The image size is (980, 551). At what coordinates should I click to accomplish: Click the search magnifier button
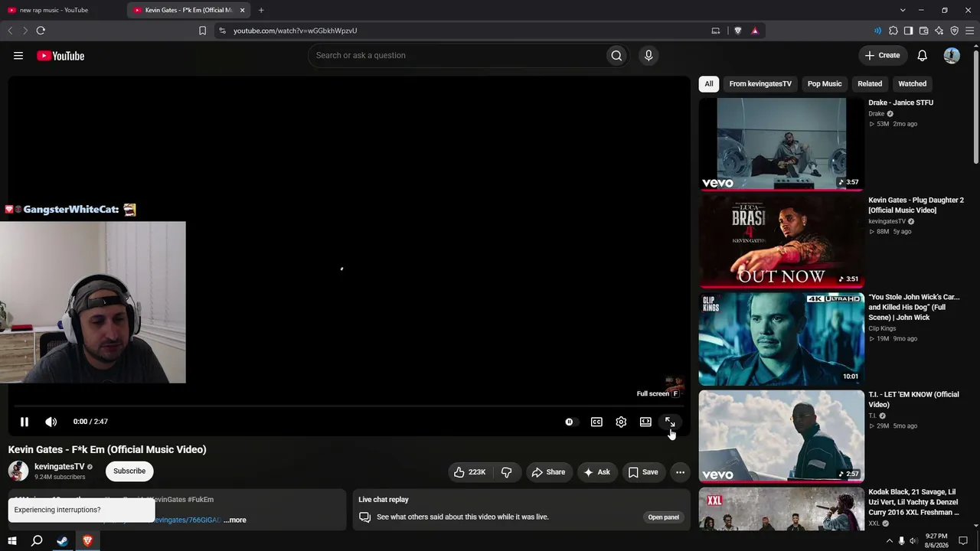click(x=616, y=55)
